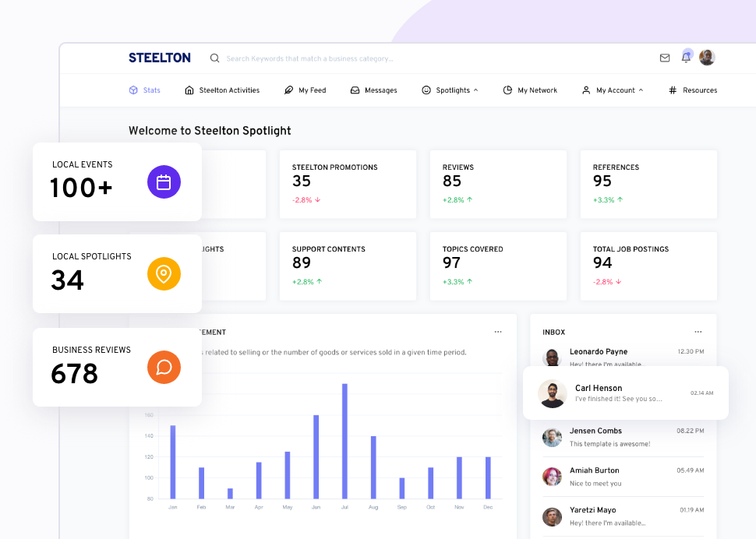Viewport: 756px width, 539px height.
Task: Click Yaretzi Mayo's avatar photo
Action: click(x=552, y=517)
